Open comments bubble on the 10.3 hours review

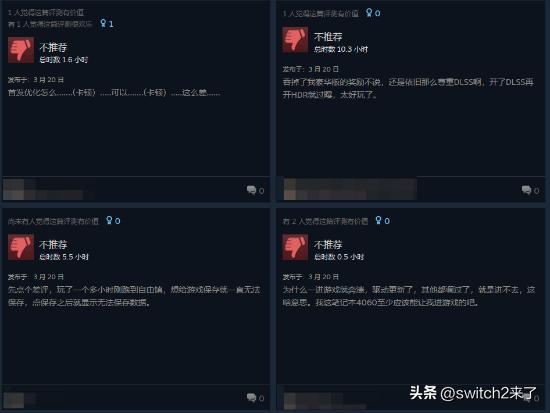coord(526,190)
